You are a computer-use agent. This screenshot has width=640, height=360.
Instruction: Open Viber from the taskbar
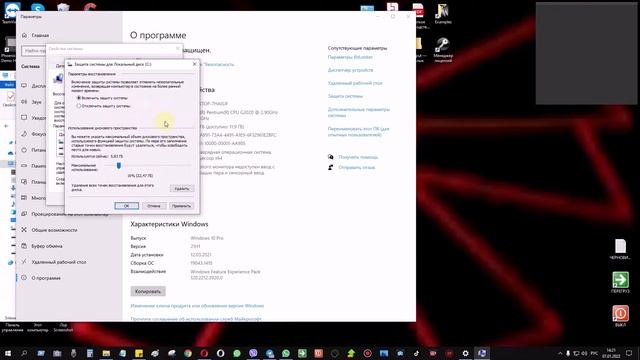(253, 353)
